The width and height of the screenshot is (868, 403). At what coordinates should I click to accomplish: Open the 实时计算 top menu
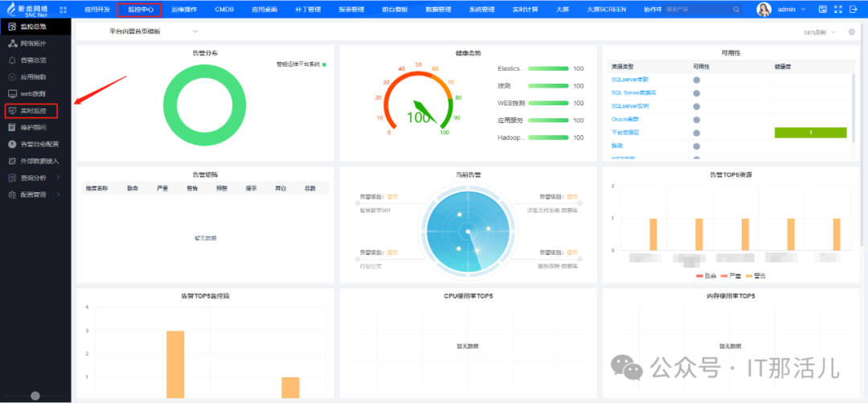pyautogui.click(x=526, y=10)
